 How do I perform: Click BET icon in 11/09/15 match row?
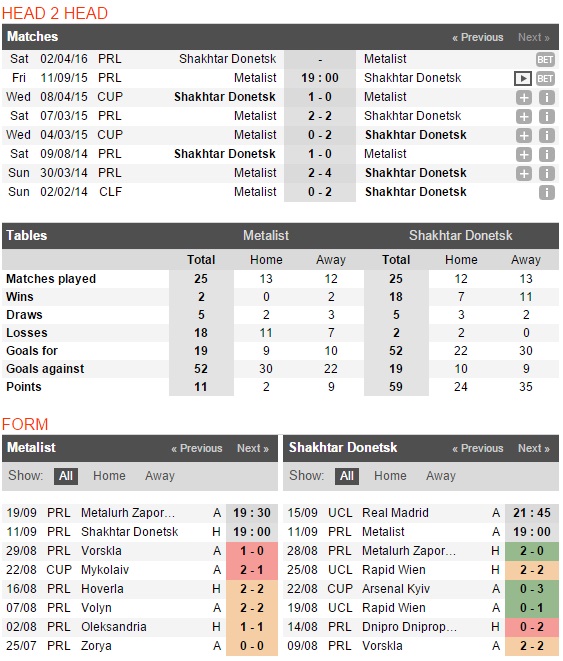(544, 78)
